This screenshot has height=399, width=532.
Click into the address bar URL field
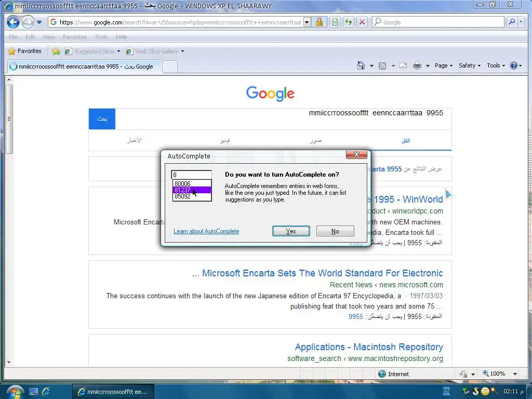(x=176, y=22)
